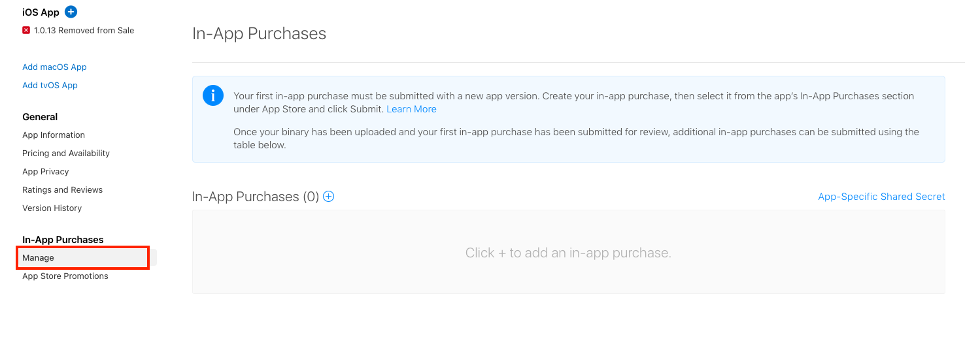Click the red removed-from-sale status icon
The image size is (980, 341).
point(26,30)
